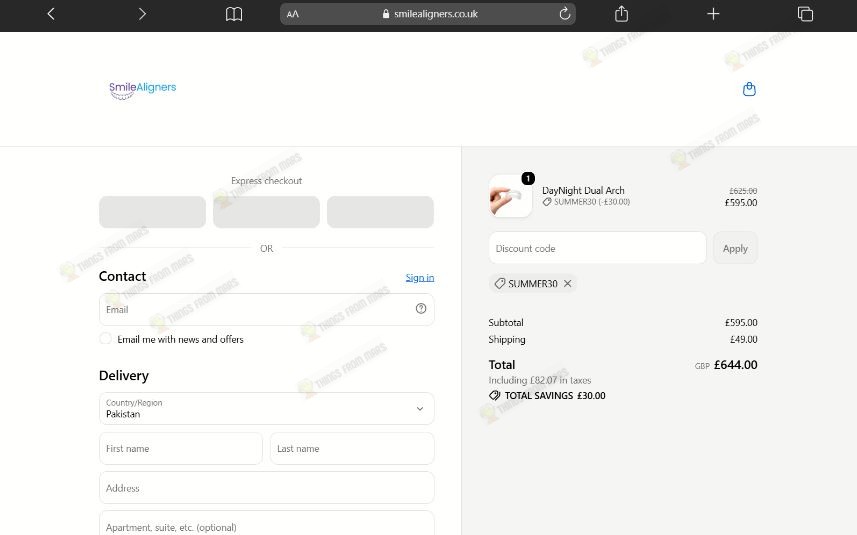Remove the SUMMER30 code with the X
The height and width of the screenshot is (535, 857).
(567, 284)
